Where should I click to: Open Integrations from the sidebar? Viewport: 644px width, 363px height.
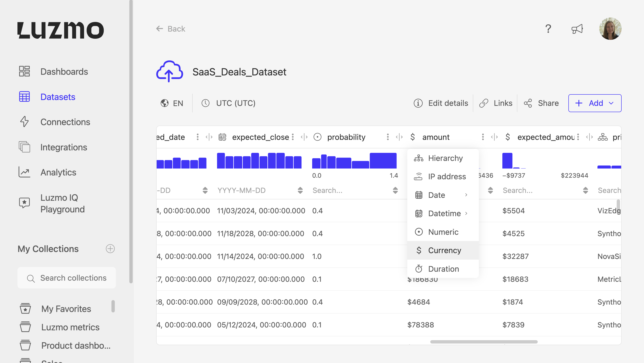pyautogui.click(x=64, y=147)
